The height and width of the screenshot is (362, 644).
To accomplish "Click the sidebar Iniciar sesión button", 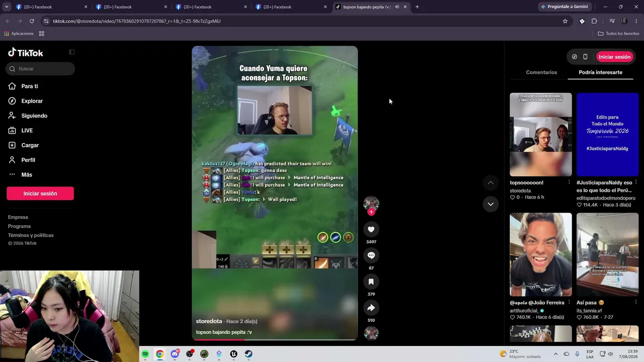I will pos(40,194).
